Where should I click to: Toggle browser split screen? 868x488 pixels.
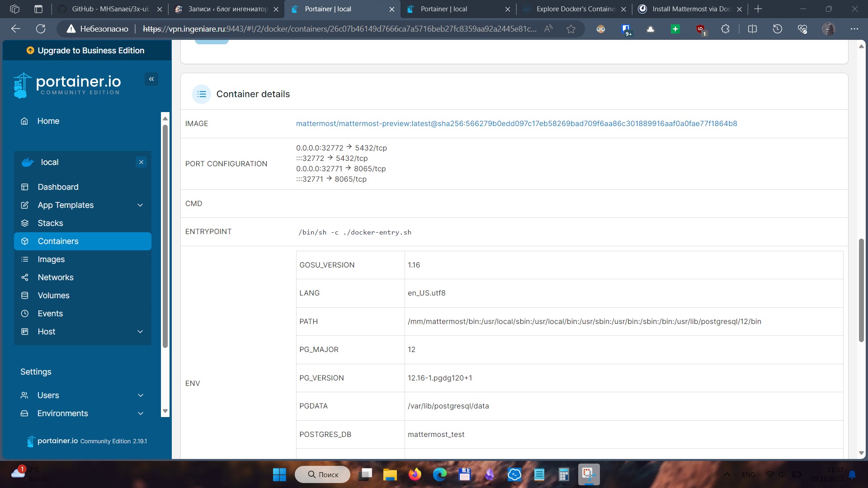tap(752, 29)
